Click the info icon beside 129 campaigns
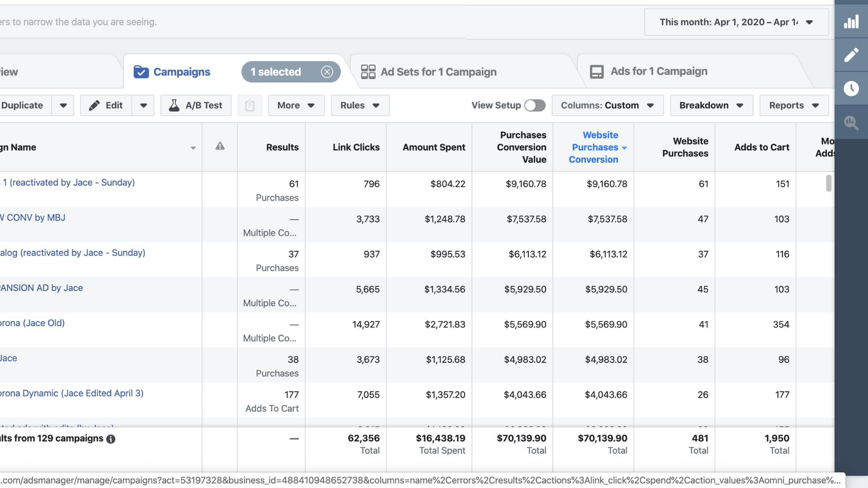Viewport: 868px width, 488px height. click(111, 439)
